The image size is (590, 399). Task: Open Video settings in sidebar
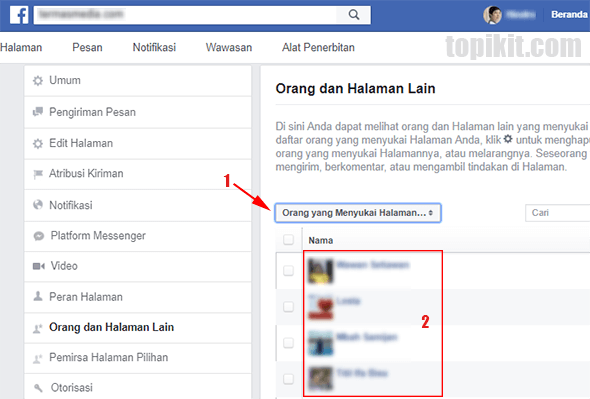(x=138, y=266)
